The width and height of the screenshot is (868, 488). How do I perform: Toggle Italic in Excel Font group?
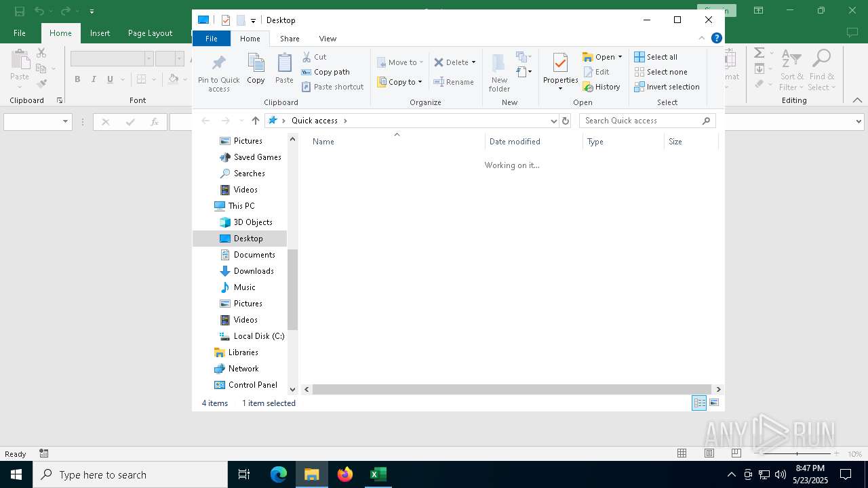coord(94,79)
